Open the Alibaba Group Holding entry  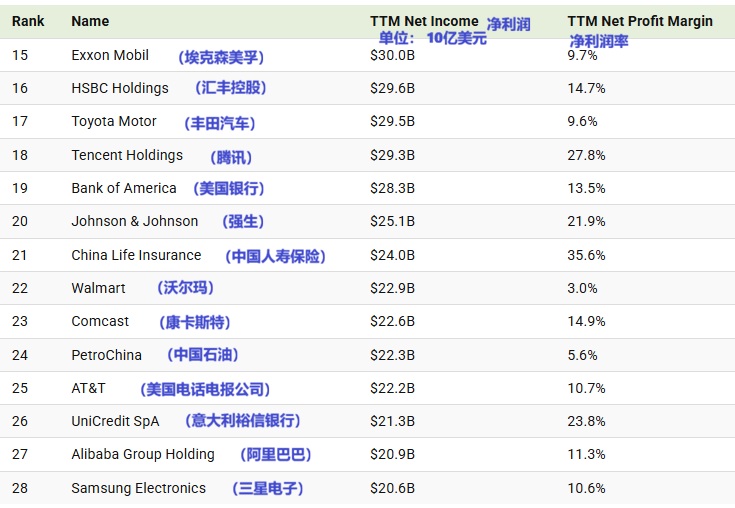click(x=143, y=454)
